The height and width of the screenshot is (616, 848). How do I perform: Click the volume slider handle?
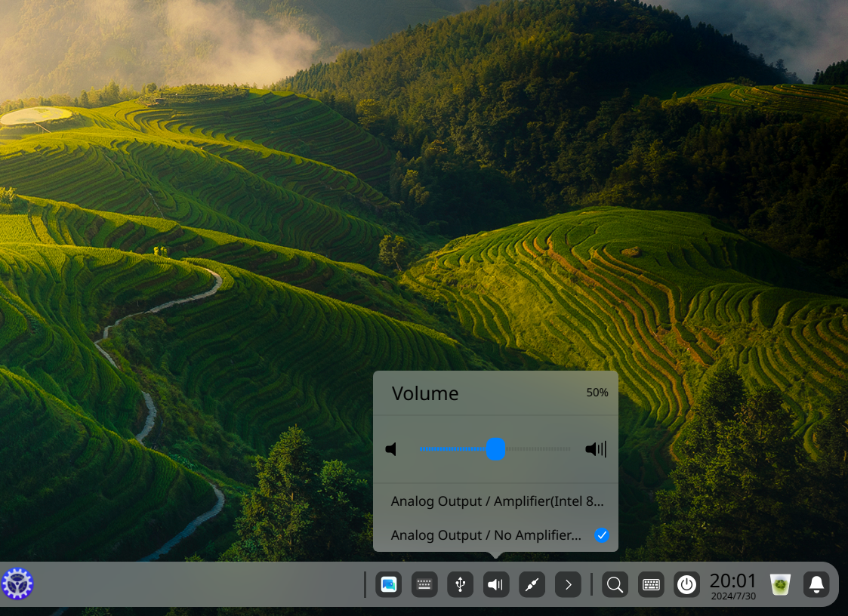[x=496, y=449]
